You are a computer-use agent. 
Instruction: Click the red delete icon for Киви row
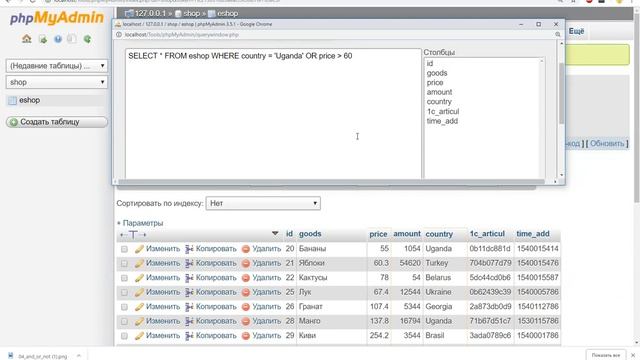[x=246, y=336]
